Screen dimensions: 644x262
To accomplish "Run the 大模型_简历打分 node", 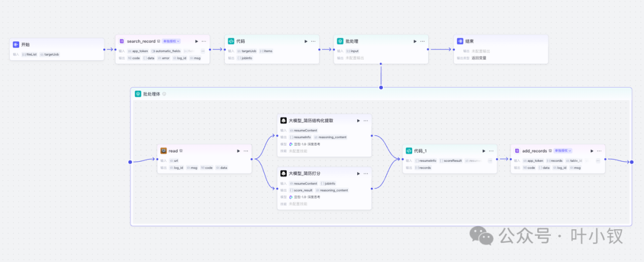I will [358, 174].
